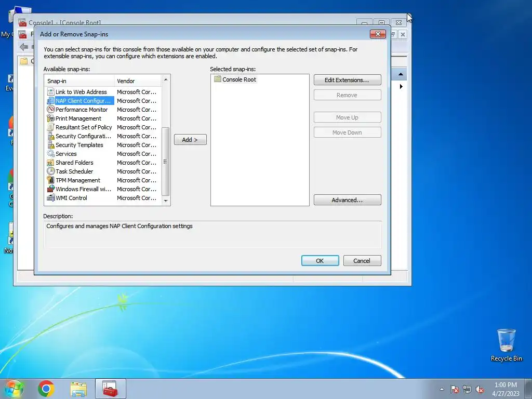Viewport: 532px width, 399px height.
Task: Click the snap-in list scroll down arrow
Action: [x=166, y=201]
